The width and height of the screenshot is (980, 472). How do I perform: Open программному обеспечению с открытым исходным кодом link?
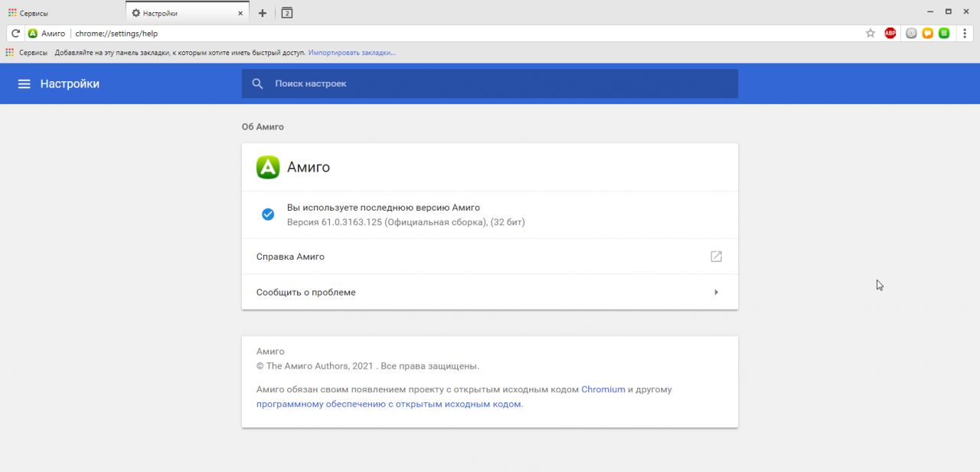[x=388, y=404]
